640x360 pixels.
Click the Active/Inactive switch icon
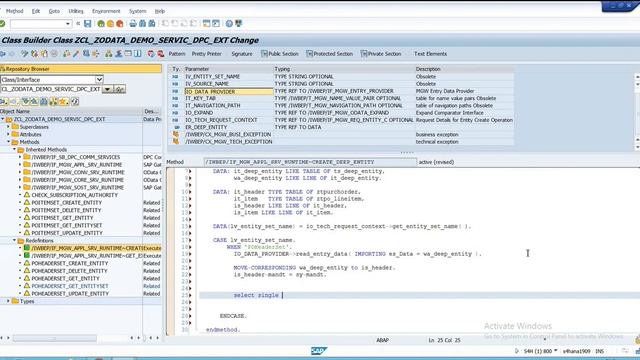34,54
